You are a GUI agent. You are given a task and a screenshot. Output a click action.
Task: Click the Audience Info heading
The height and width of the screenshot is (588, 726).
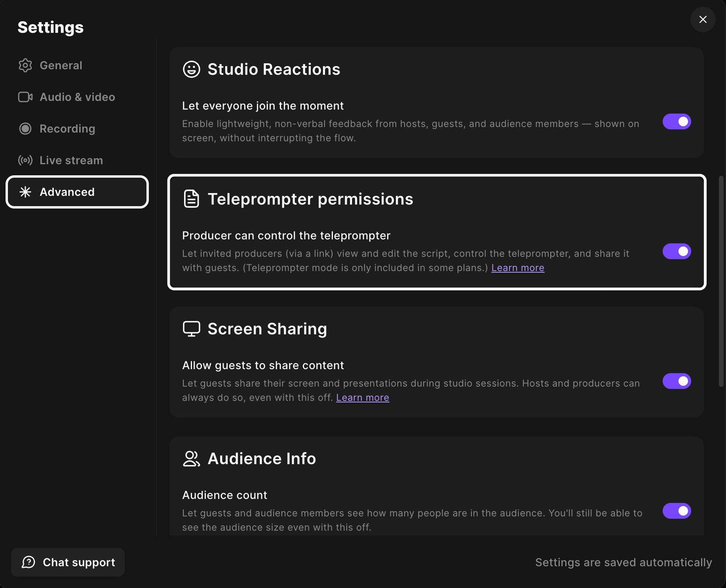pos(262,459)
